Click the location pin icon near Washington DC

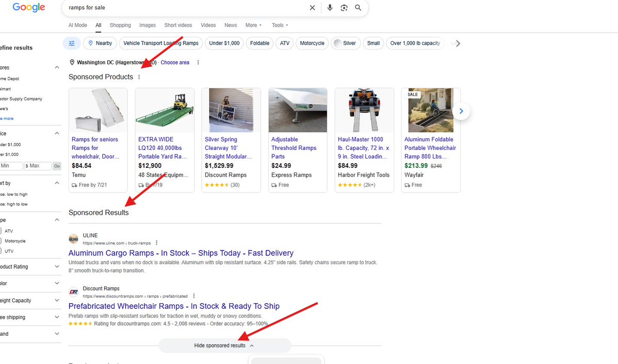tap(72, 62)
